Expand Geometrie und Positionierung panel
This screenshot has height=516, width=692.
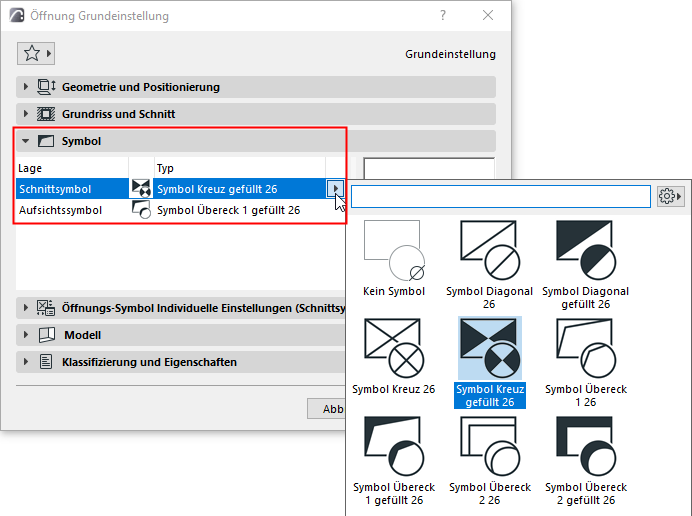pos(26,87)
